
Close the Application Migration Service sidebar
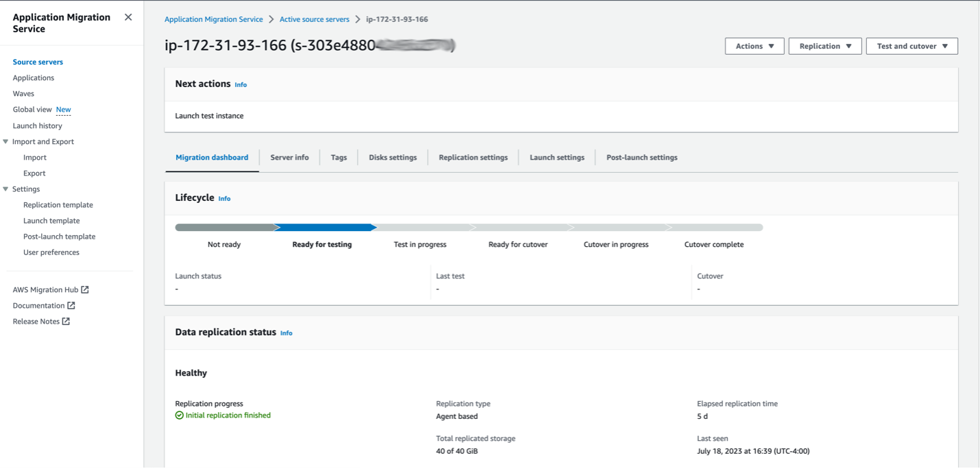click(x=128, y=17)
